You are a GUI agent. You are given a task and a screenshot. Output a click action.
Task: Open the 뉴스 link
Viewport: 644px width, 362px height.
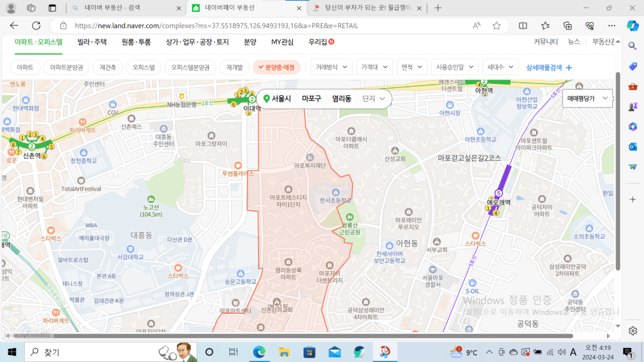point(574,42)
